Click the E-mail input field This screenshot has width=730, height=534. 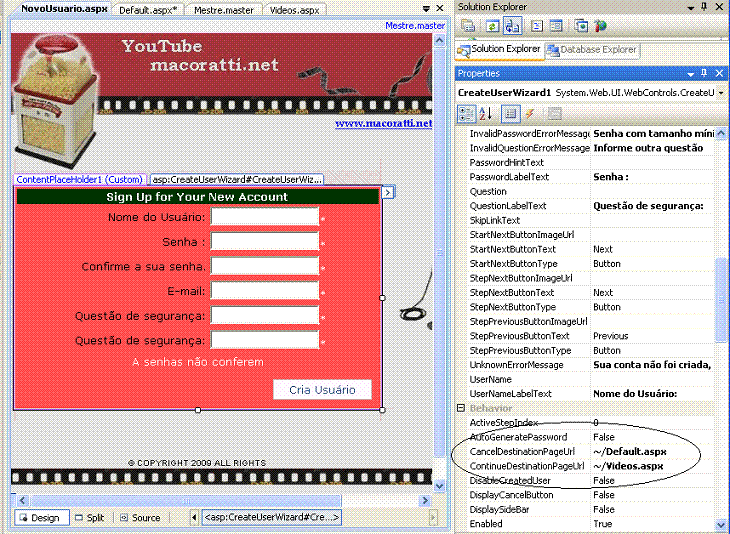coord(264,291)
